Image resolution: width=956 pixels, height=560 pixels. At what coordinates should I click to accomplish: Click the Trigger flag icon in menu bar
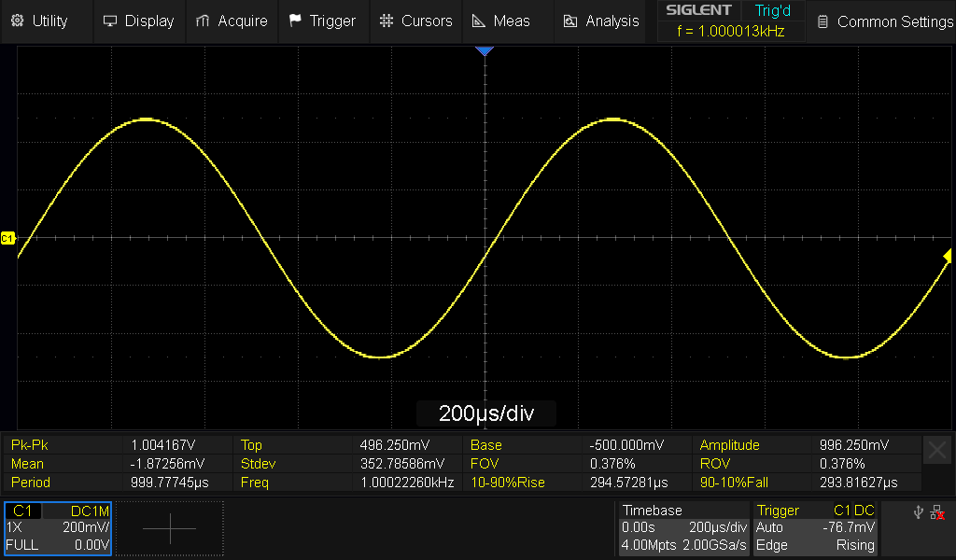(x=295, y=21)
